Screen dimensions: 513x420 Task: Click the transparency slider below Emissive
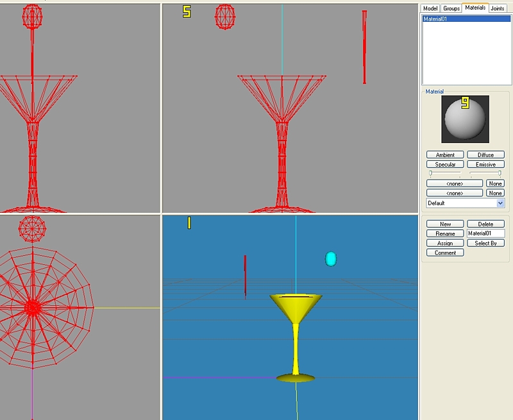(x=485, y=173)
